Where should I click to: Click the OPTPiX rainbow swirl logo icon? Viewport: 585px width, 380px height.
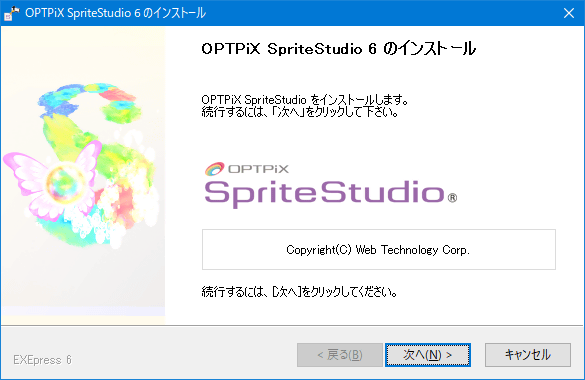215,169
